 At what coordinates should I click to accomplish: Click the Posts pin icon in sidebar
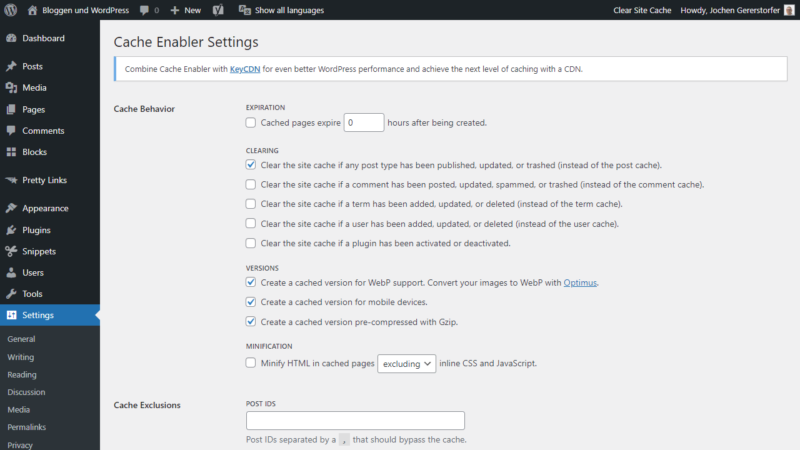tap(11, 67)
